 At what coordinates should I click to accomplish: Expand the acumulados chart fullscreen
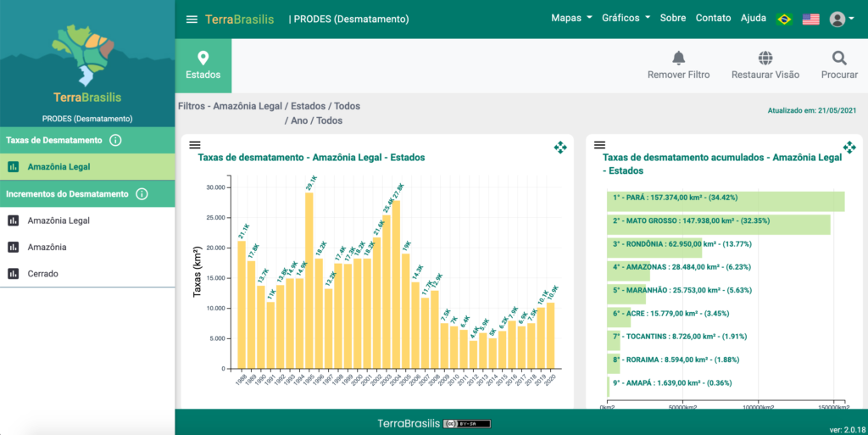click(849, 148)
